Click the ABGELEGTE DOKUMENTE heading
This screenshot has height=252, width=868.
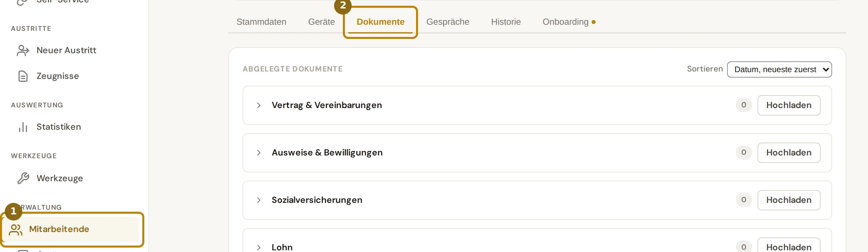293,69
